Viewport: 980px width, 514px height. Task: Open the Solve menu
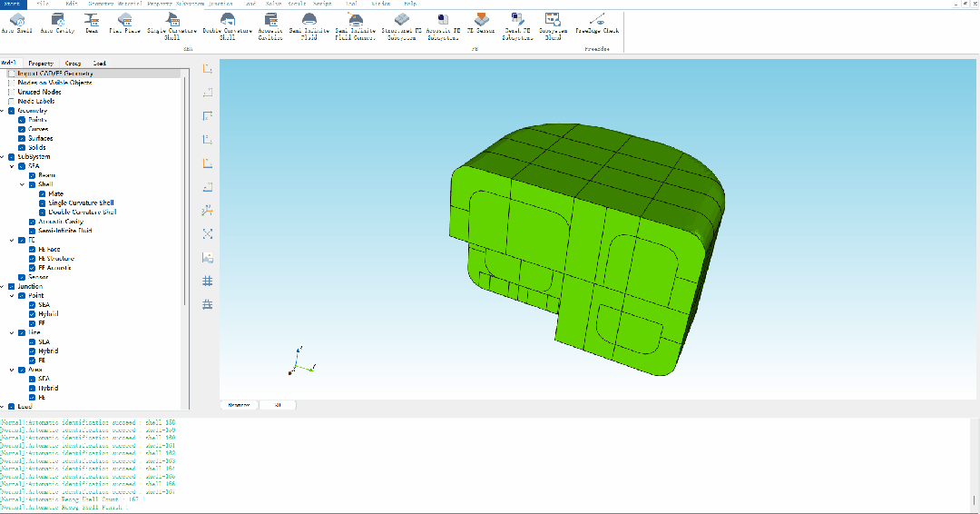coord(274,4)
